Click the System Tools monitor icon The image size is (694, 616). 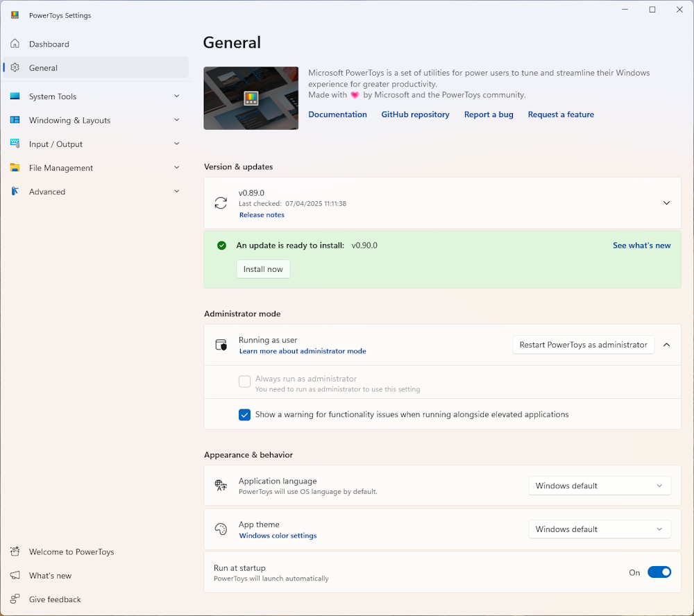point(15,96)
